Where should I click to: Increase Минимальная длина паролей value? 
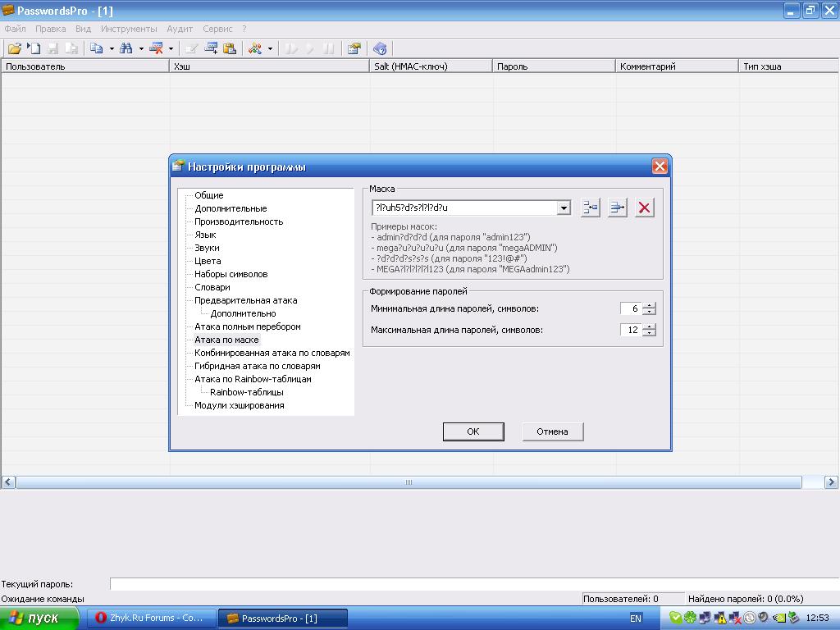(650, 305)
